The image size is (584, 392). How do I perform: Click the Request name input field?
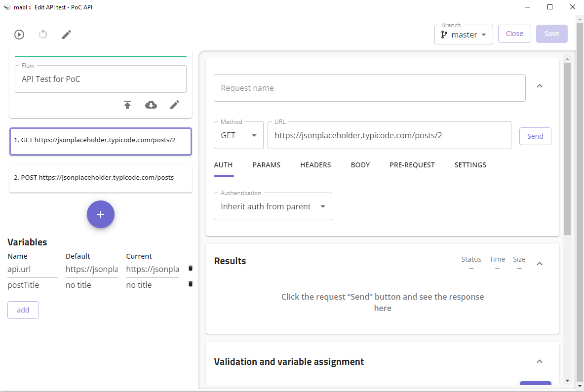coord(369,88)
